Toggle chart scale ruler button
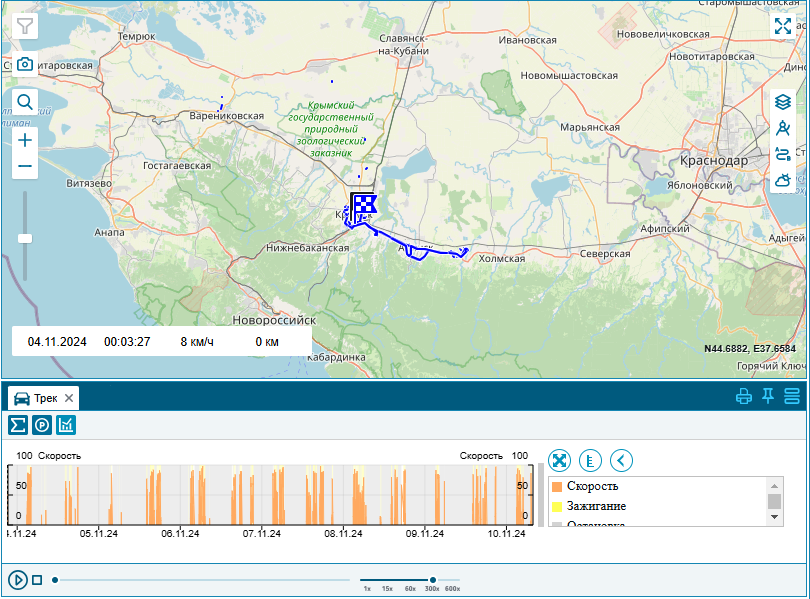Screen dimensions: 810x599 tap(590, 460)
